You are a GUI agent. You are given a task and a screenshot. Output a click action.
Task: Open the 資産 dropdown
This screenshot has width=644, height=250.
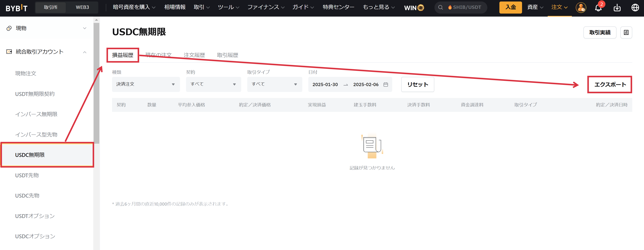click(535, 7)
